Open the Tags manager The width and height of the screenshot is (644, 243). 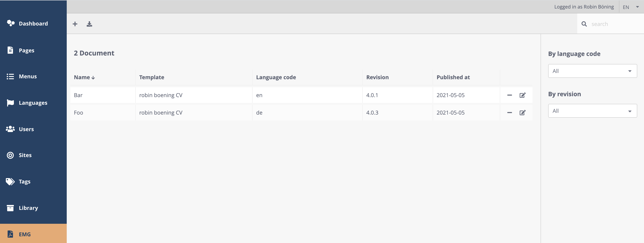point(24,181)
